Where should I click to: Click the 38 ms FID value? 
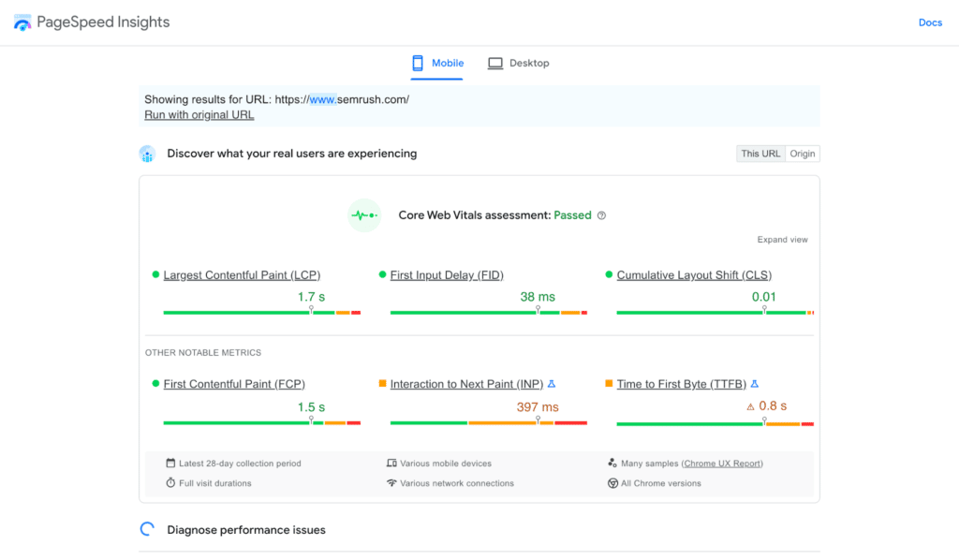pyautogui.click(x=538, y=297)
